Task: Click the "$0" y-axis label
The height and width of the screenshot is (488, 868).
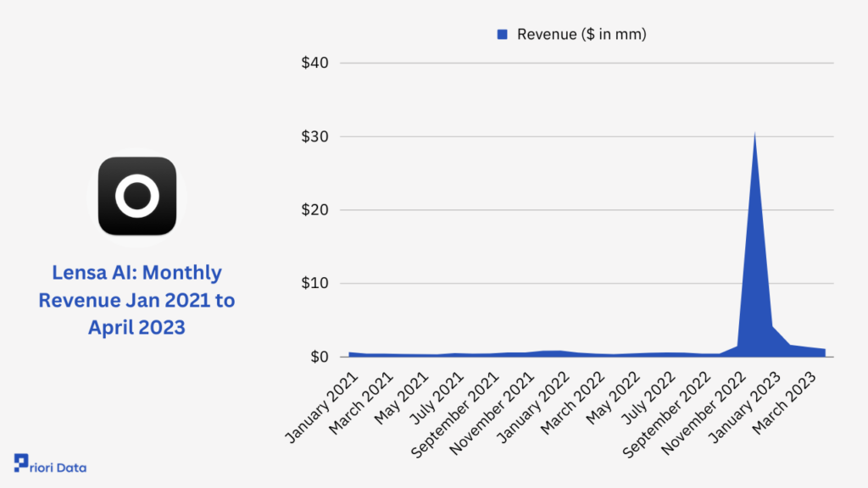Action: 319,357
